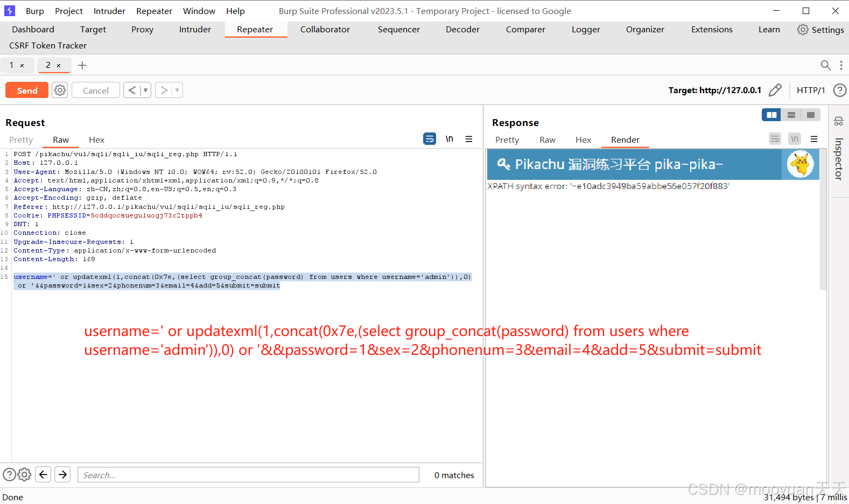Click Pikachu avatar in rendered response

click(800, 164)
